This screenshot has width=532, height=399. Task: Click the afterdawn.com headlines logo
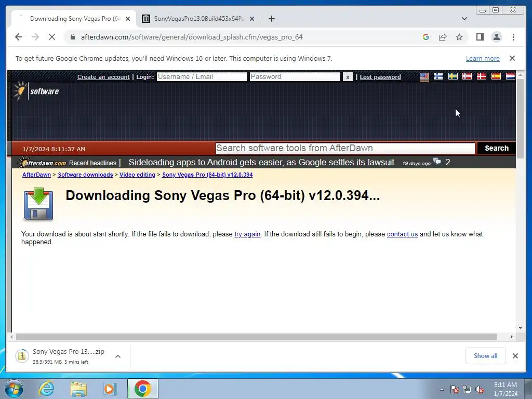(42, 163)
